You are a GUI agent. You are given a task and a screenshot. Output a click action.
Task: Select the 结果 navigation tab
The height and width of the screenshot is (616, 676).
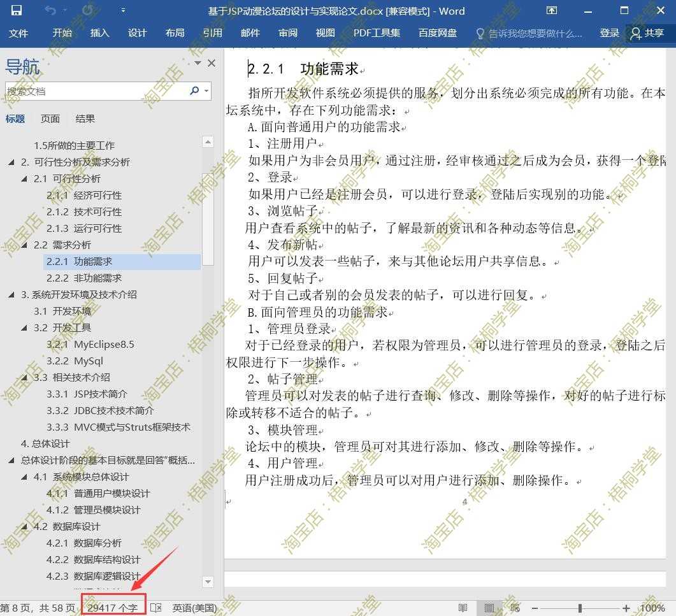(85, 119)
